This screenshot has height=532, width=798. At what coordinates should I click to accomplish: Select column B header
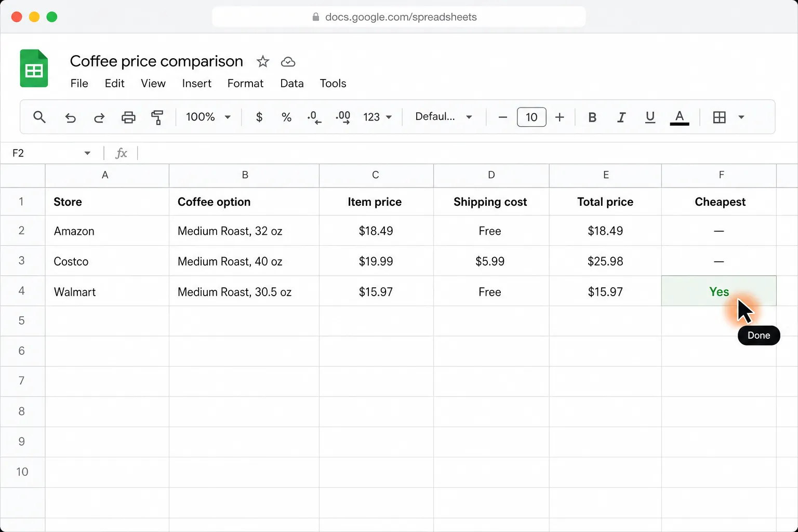coord(244,176)
